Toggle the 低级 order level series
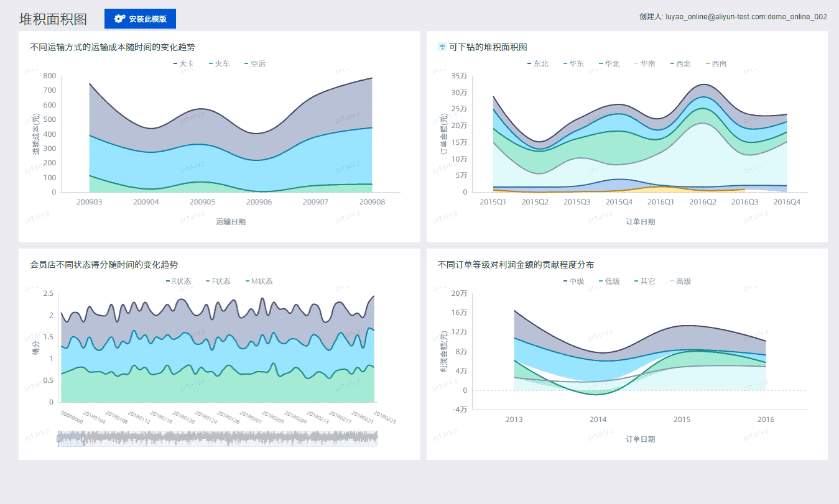839x504 pixels. tap(609, 282)
